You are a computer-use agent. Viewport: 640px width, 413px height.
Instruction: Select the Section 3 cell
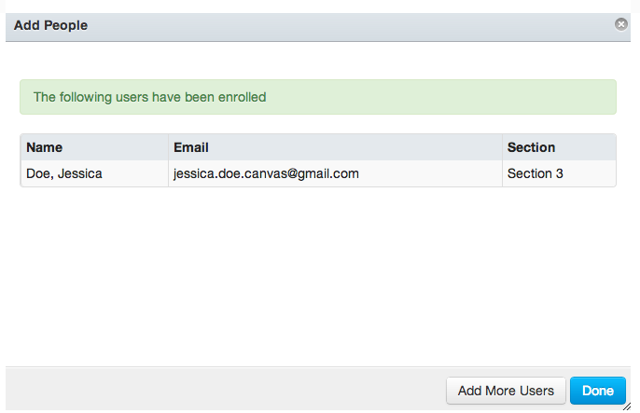pos(536,173)
